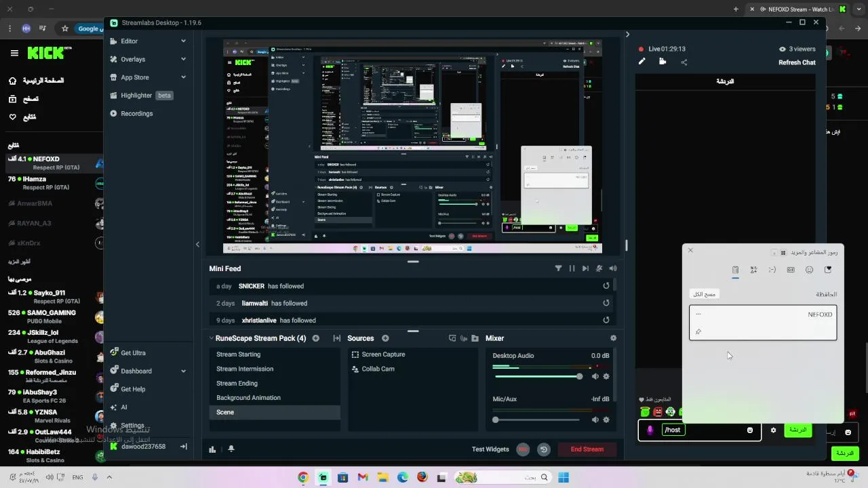Open Streamlabs Settings

132,426
